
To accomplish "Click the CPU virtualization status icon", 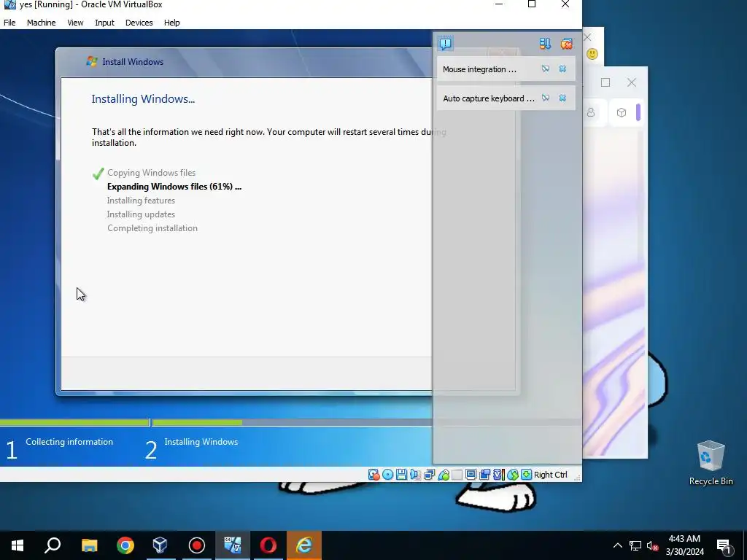I will [499, 474].
